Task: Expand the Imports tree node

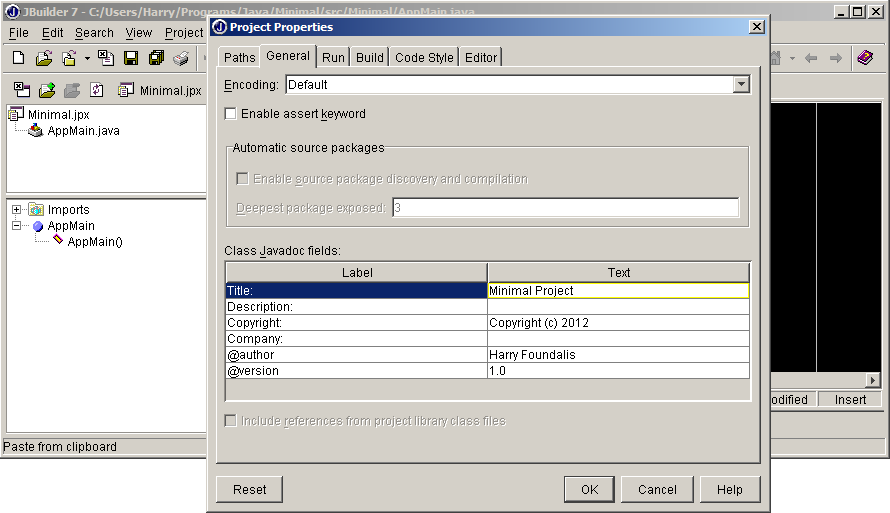Action: (x=16, y=209)
